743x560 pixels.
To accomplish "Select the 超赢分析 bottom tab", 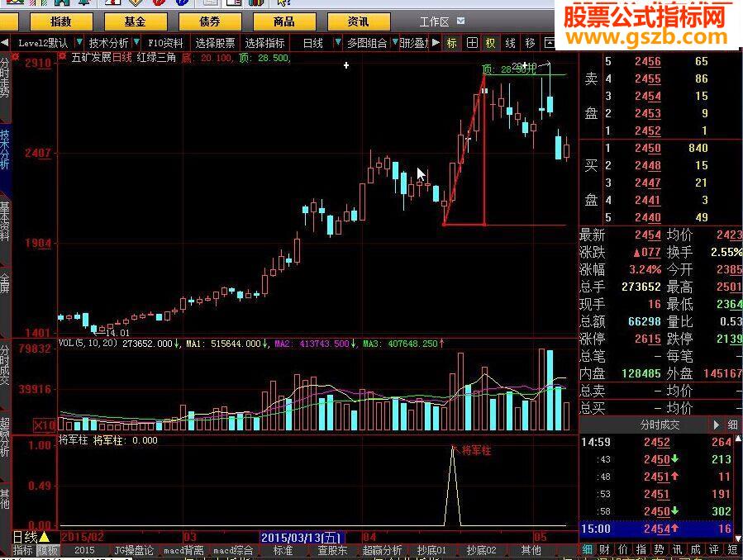I will tap(382, 551).
